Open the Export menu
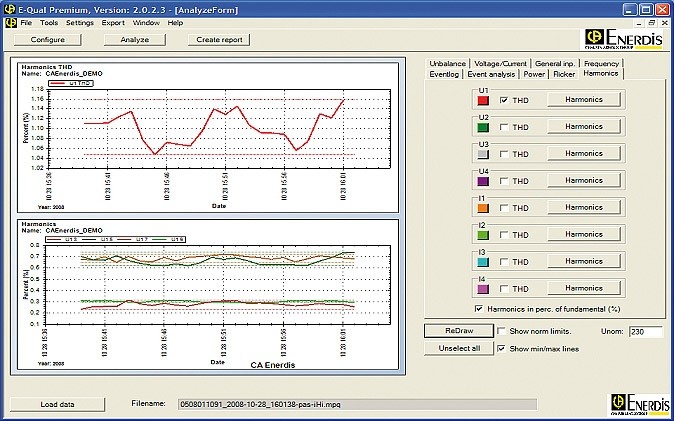Screen dimensions: 674x421 [113, 23]
